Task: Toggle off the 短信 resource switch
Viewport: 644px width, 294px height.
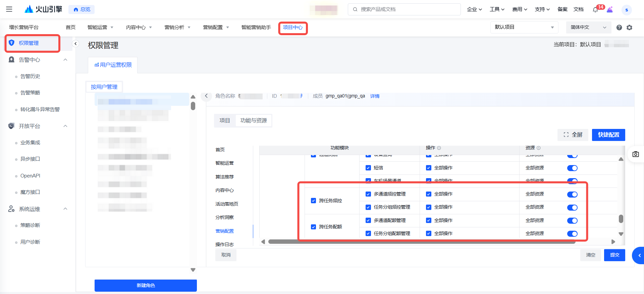Action: pyautogui.click(x=572, y=168)
